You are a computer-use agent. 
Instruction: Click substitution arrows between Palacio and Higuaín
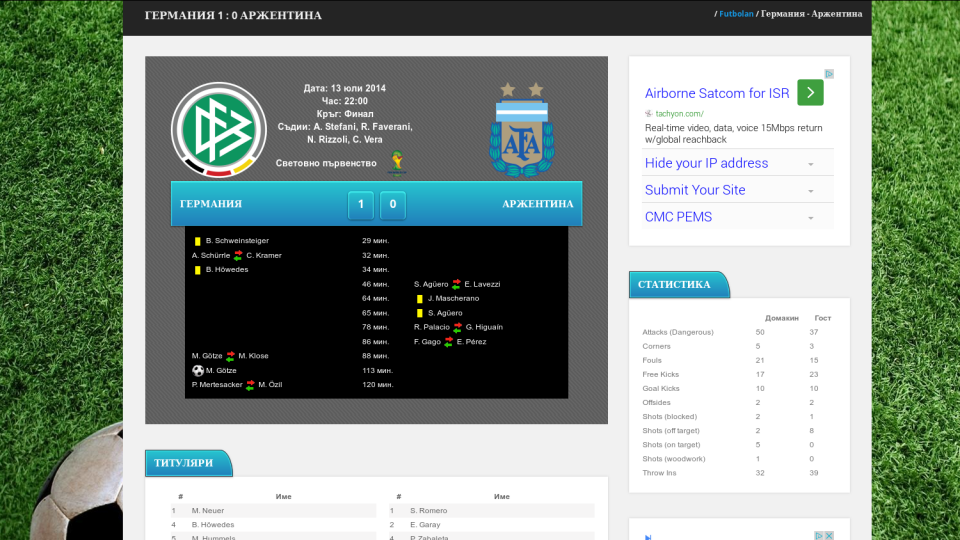[x=457, y=328]
